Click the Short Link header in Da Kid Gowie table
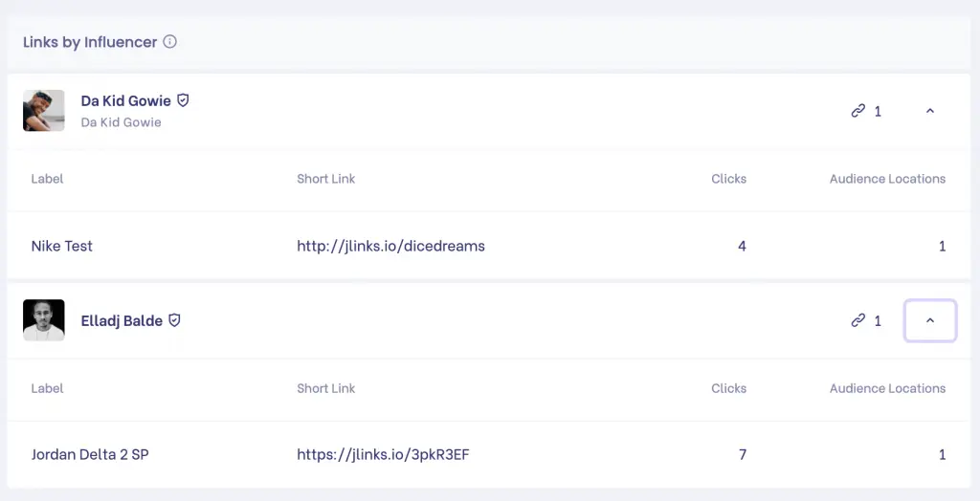980x501 pixels. click(x=325, y=179)
